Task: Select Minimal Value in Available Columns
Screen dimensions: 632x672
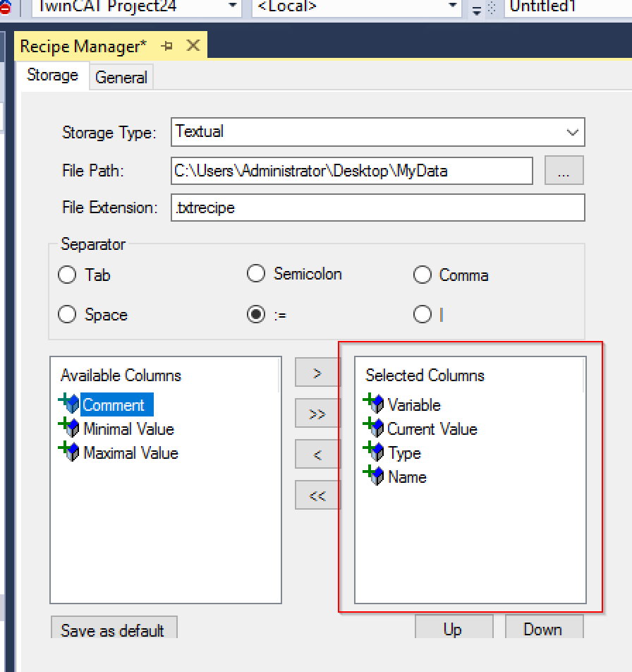Action: tap(129, 429)
